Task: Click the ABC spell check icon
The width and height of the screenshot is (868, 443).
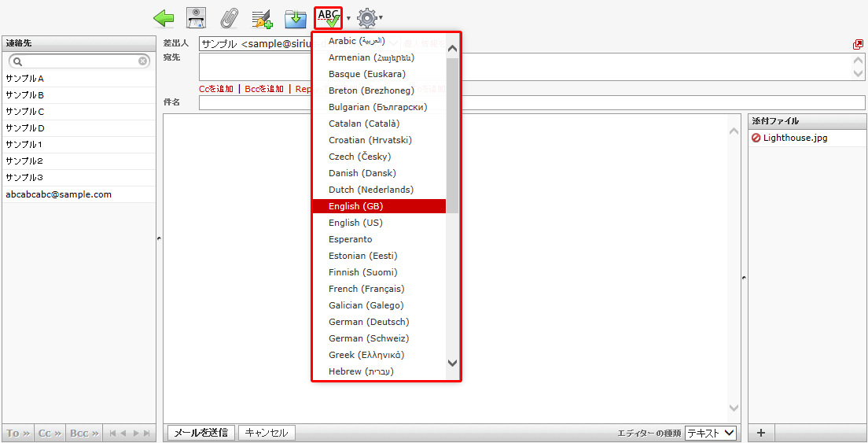Action: pyautogui.click(x=329, y=17)
